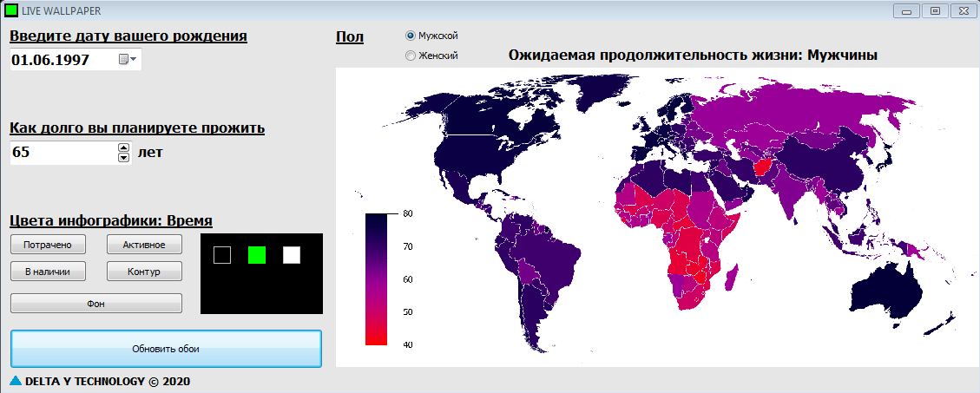This screenshot has width=980, height=393.
Task: Click the 'Пол' label
Action: point(350,36)
